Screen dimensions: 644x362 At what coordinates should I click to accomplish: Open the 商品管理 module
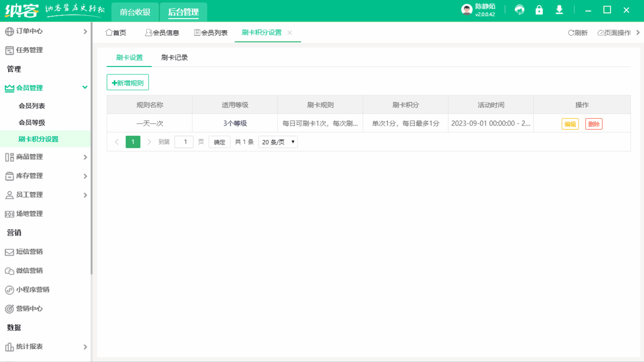tap(30, 157)
